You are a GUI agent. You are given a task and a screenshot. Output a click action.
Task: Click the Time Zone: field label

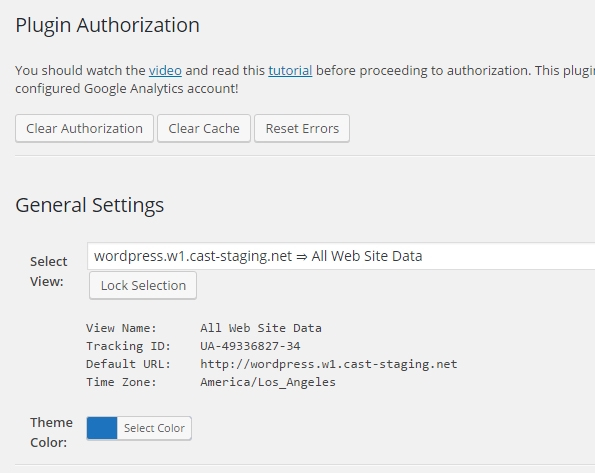coord(121,382)
